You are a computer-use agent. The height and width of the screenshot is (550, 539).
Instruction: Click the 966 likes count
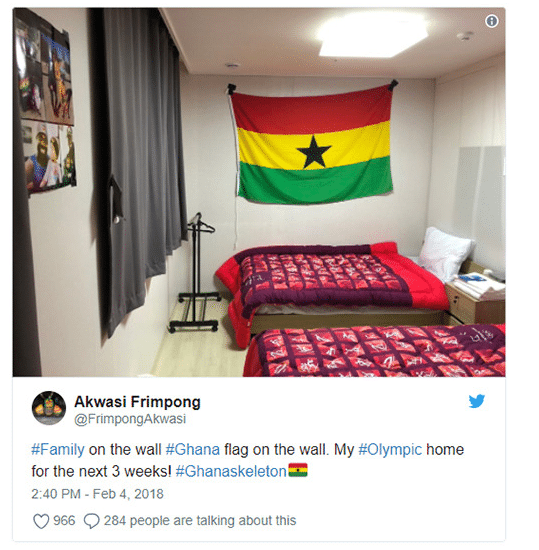coord(64,521)
